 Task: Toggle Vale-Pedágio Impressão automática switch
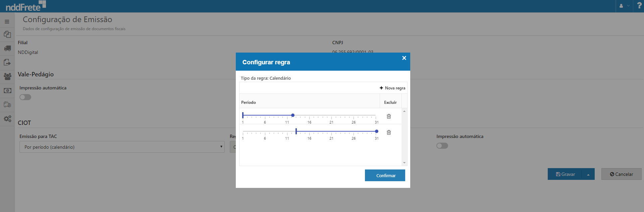(25, 97)
